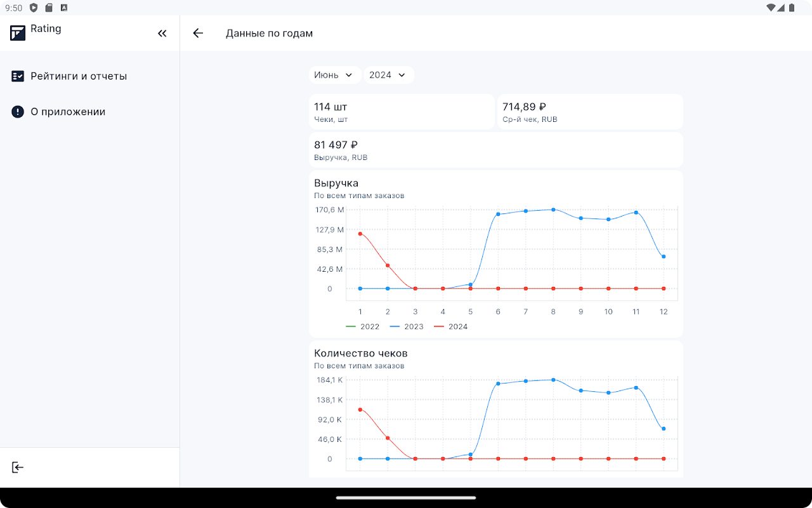Click the exclamation icon beside О приложении

18,112
